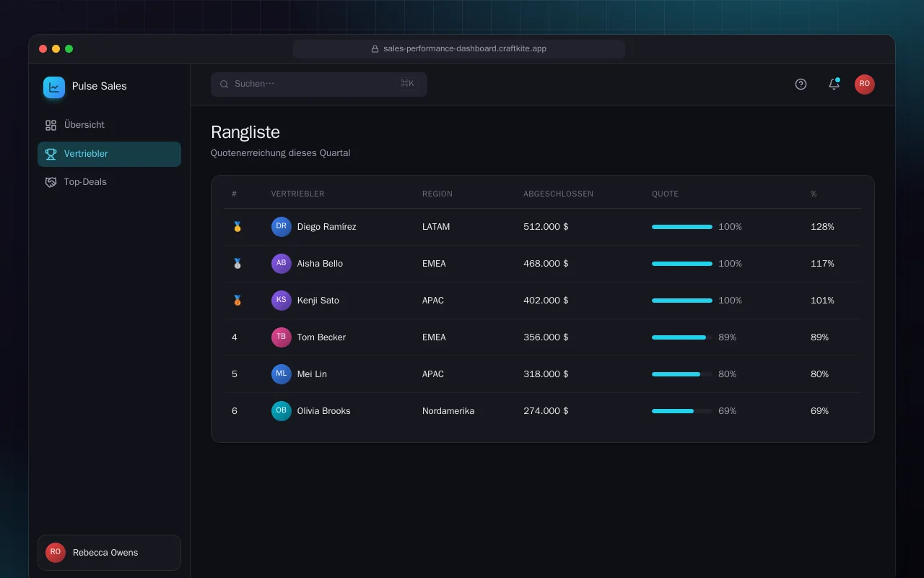Click the Vertriebler trophy icon

[x=51, y=154]
